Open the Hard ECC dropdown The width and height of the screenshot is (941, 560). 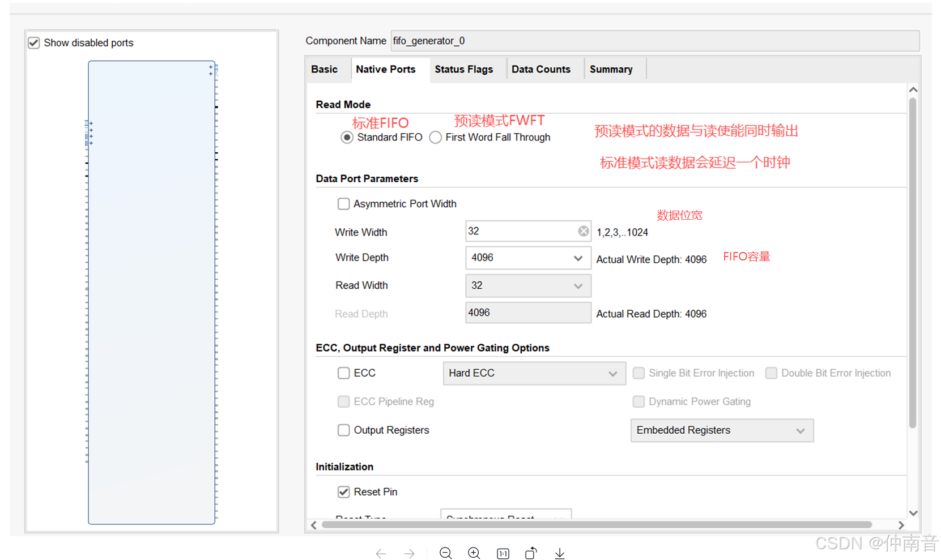(534, 373)
